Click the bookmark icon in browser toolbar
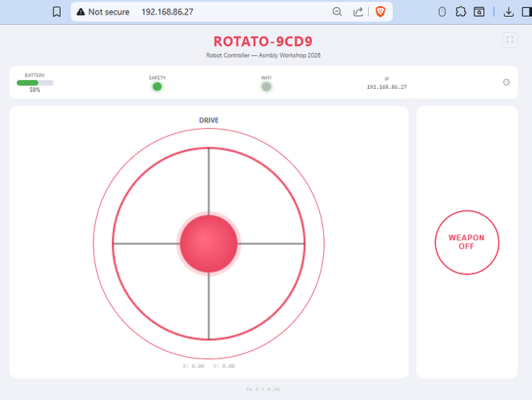Image resolution: width=532 pixels, height=400 pixels. pos(56,12)
